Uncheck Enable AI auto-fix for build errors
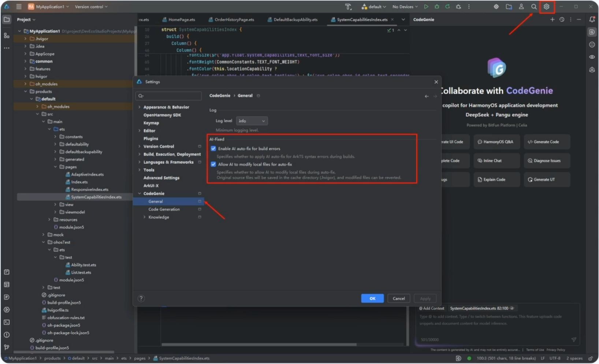 [x=213, y=149]
